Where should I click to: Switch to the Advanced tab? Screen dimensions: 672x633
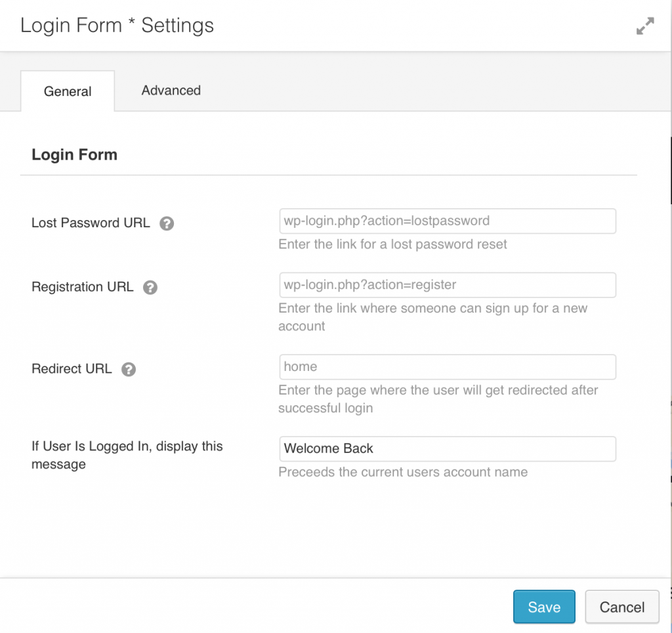171,91
